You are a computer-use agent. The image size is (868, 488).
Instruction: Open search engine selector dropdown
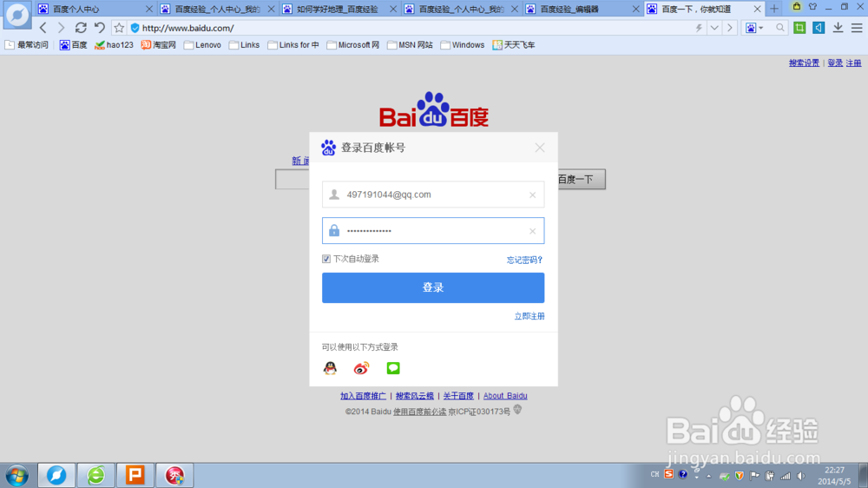pos(754,28)
